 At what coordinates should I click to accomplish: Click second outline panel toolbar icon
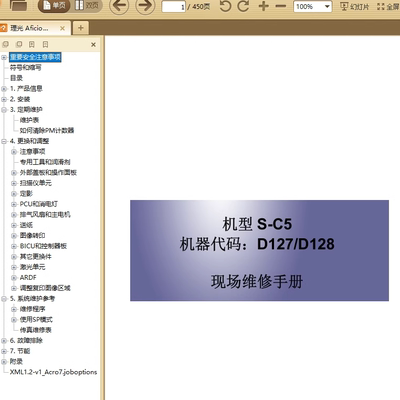(19, 44)
